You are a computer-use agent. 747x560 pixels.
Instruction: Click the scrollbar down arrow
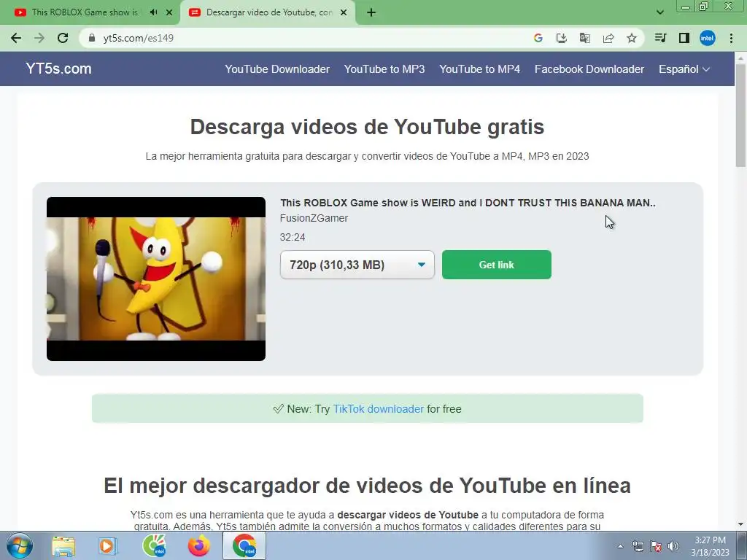click(x=740, y=525)
